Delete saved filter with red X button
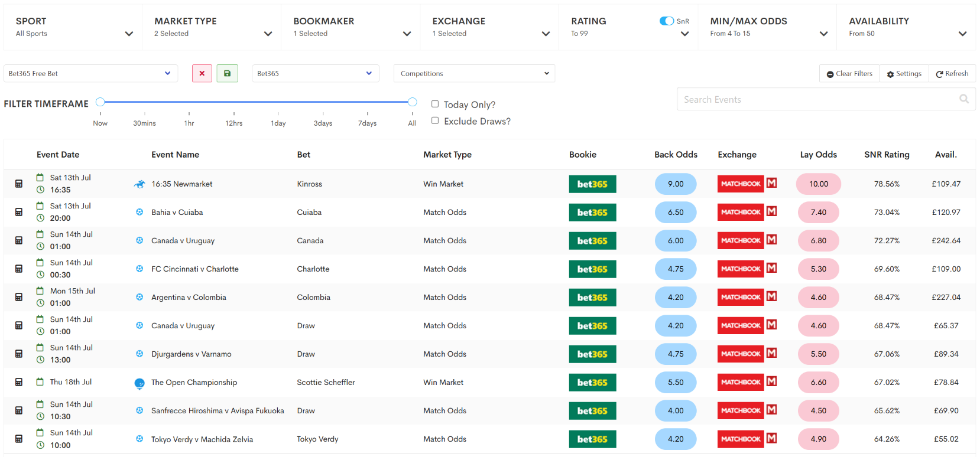The width and height of the screenshot is (980, 457). [x=202, y=73]
